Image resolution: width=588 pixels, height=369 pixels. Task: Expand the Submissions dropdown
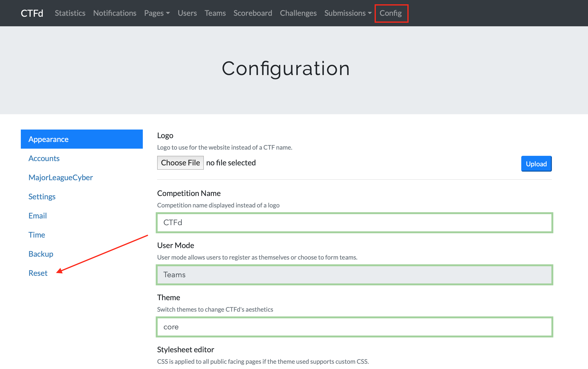pos(348,13)
